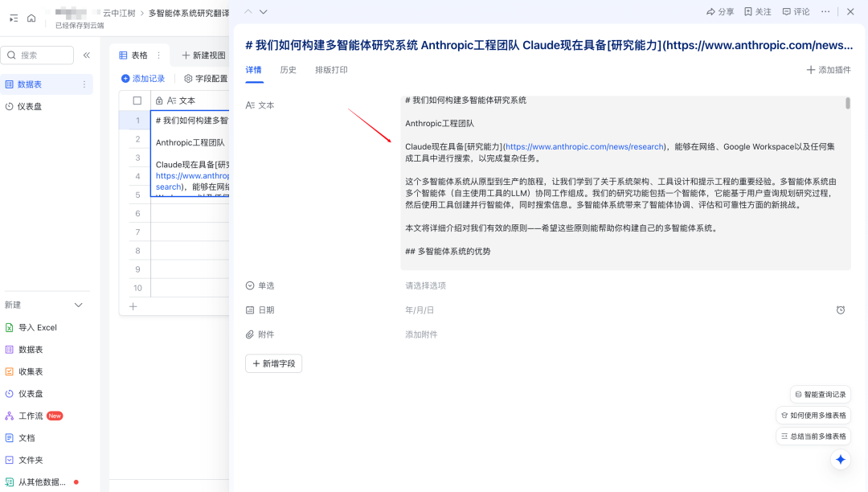This screenshot has height=492, width=868.
Task: Collapse the 新建 section chevron
Action: click(79, 305)
